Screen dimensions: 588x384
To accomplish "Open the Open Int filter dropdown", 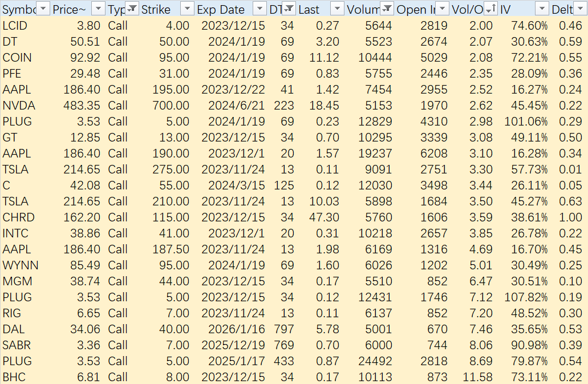I will click(x=443, y=8).
